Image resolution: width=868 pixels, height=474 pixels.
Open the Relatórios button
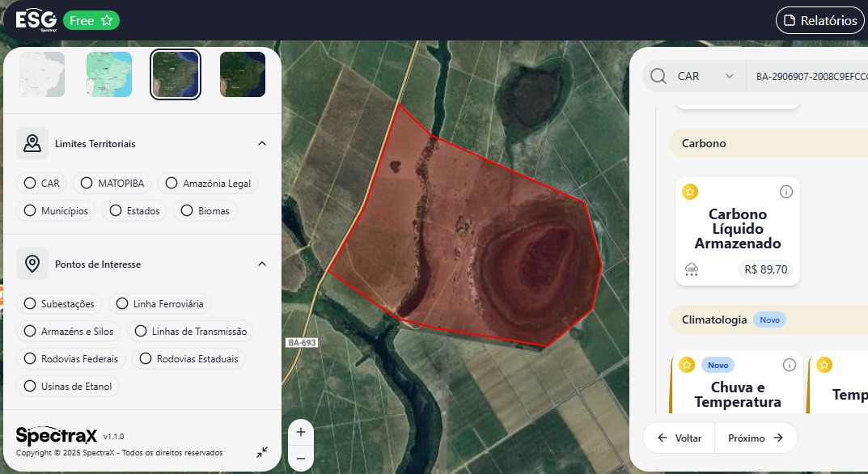(x=819, y=21)
